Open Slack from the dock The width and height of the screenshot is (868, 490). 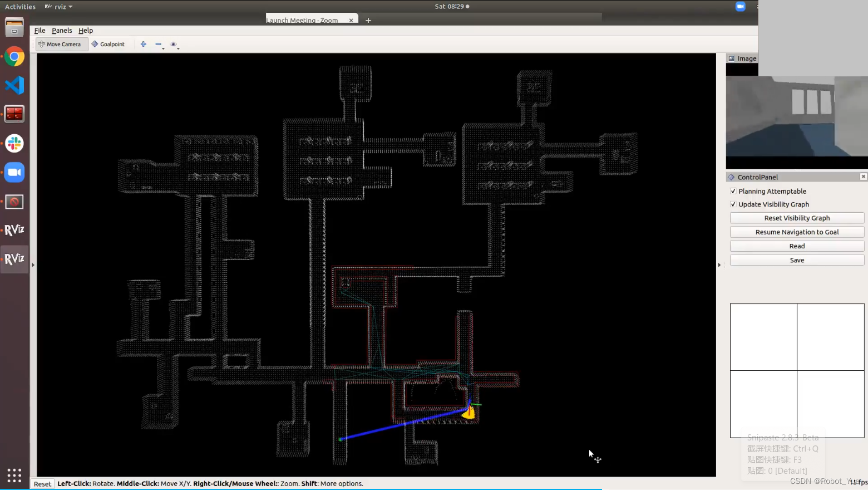click(x=14, y=143)
